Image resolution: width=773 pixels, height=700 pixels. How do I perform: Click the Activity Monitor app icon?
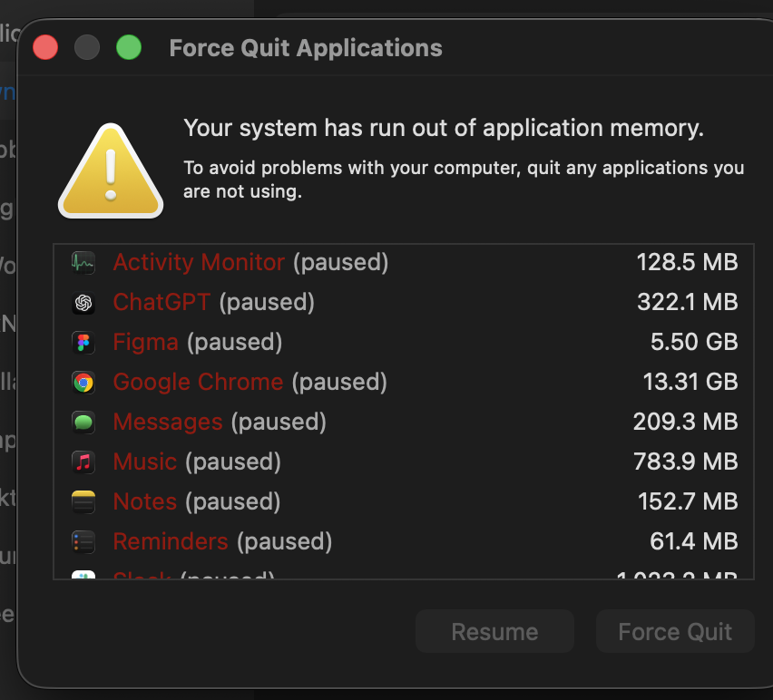[83, 263]
